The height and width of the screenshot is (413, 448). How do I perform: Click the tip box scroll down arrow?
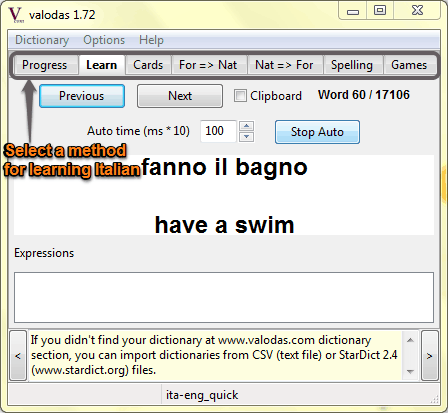[x=410, y=371]
